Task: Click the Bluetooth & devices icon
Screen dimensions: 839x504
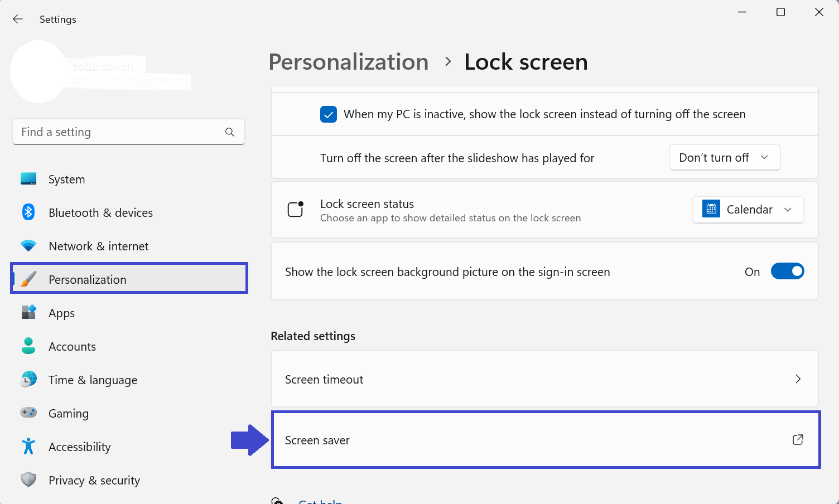Action: (x=28, y=212)
